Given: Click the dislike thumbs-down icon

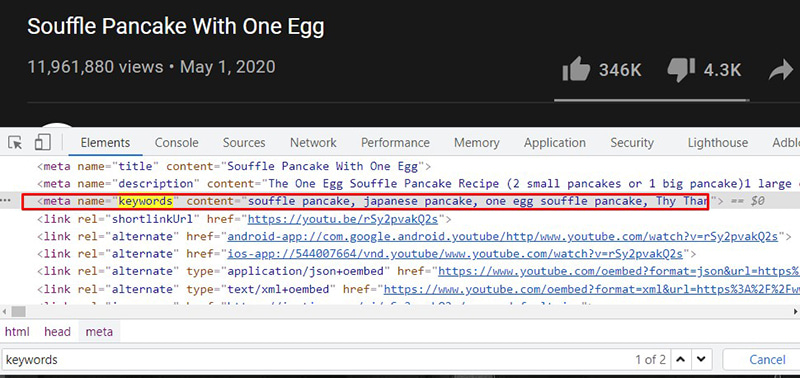Looking at the screenshot, I should point(681,70).
